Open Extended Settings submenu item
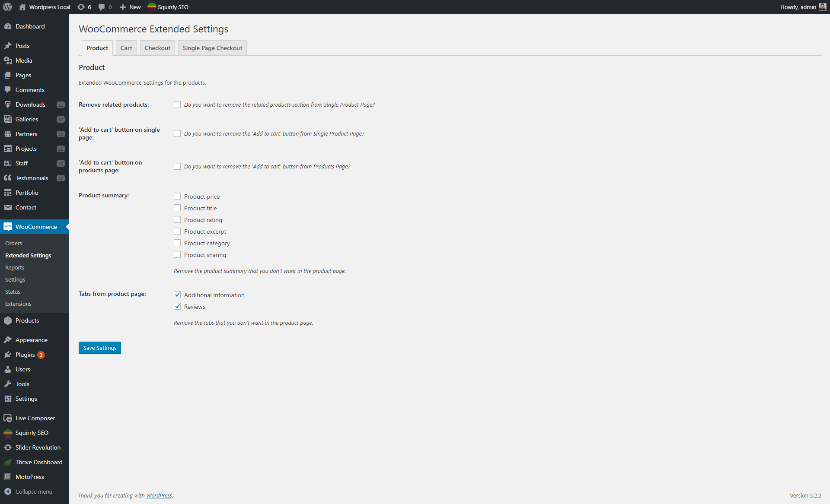This screenshot has width=830, height=504. (x=28, y=255)
